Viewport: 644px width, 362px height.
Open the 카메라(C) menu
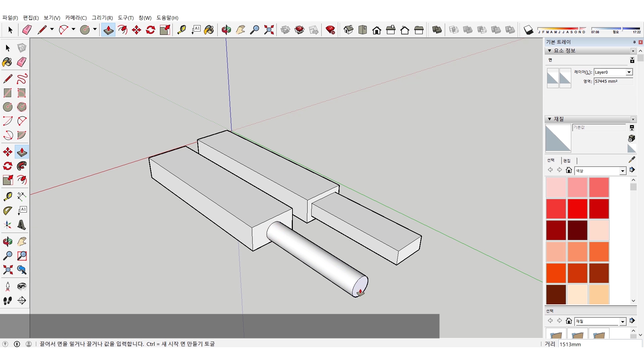[75, 18]
